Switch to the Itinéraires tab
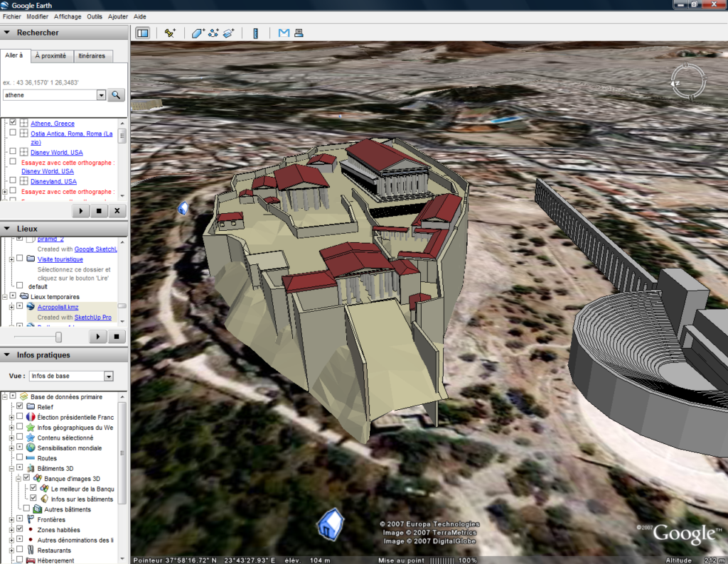Viewport: 728px width, 564px height. 92,55
